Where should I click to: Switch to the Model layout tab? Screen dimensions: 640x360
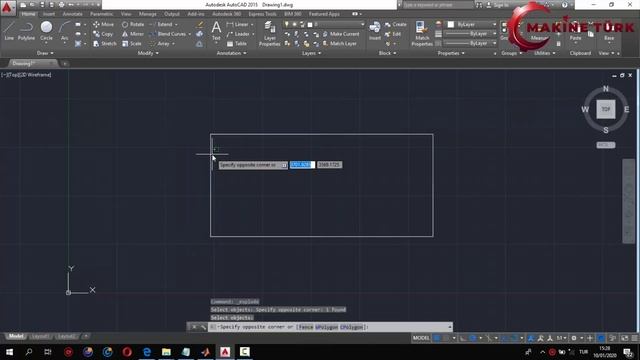[x=16, y=336]
